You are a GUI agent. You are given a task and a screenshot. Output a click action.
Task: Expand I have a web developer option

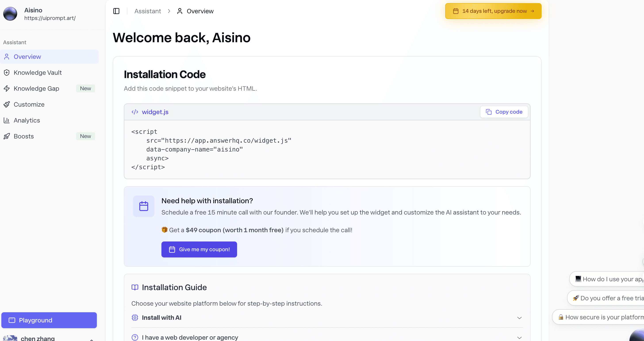point(327,337)
